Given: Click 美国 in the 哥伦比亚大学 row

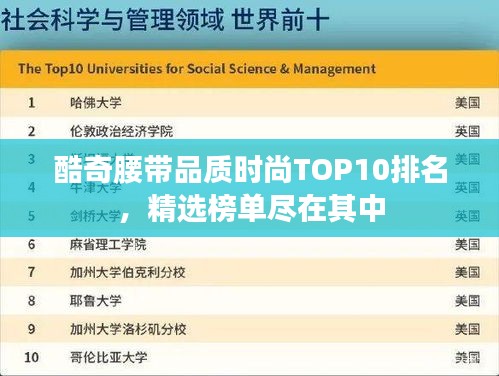Looking at the screenshot, I should (468, 358).
